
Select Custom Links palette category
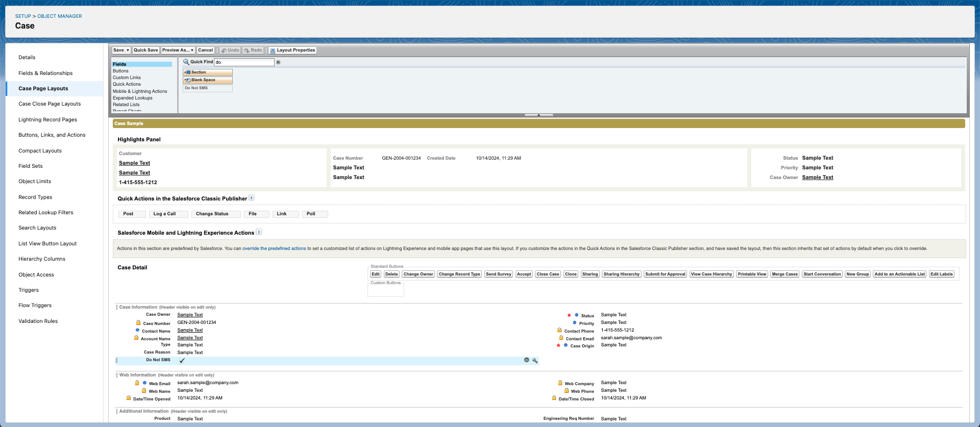(x=127, y=78)
